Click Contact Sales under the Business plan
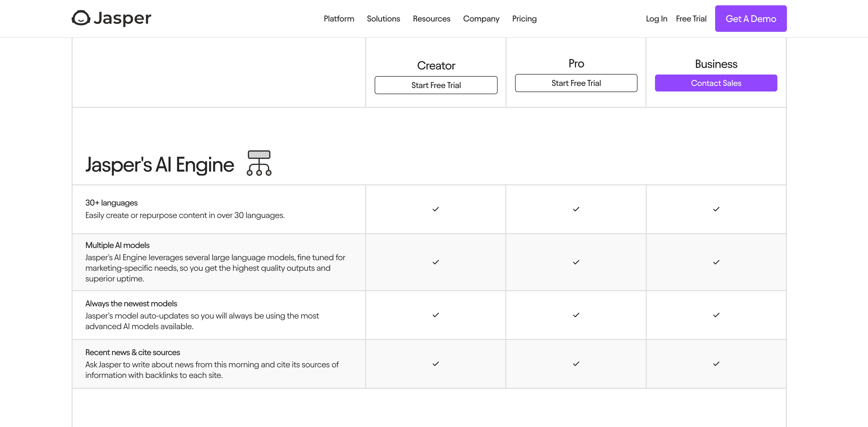The height and width of the screenshot is (427, 868). pyautogui.click(x=716, y=83)
